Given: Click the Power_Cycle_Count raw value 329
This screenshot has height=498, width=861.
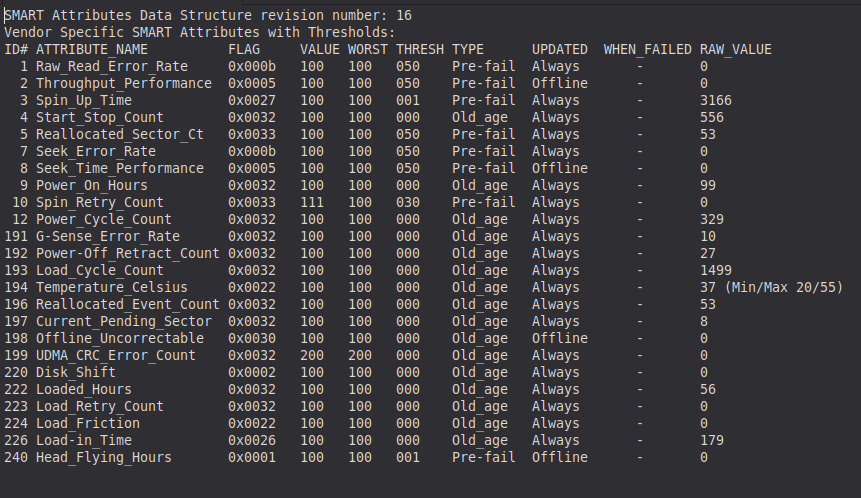Looking at the screenshot, I should click(x=712, y=220).
